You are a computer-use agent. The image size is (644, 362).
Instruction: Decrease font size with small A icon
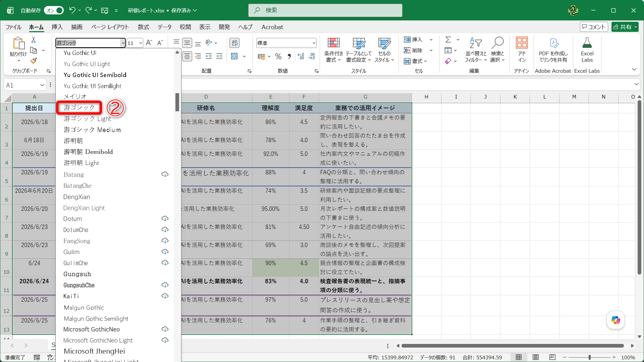click(160, 43)
